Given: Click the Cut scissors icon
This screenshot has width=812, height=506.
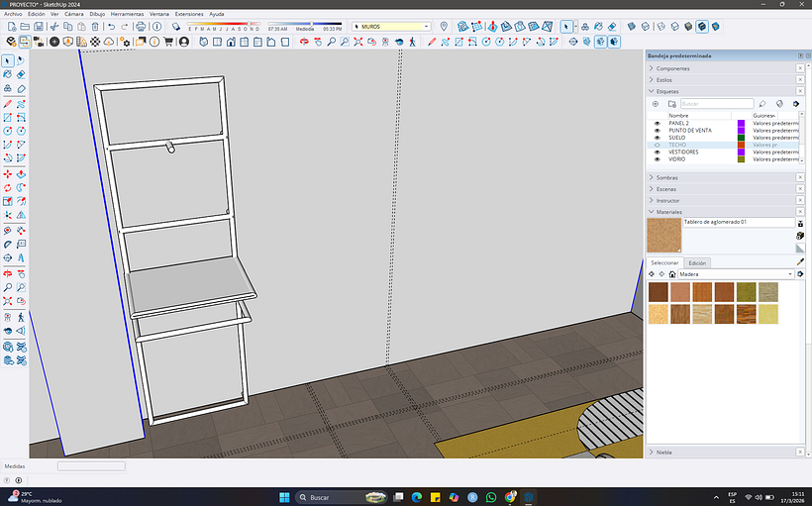Looking at the screenshot, I should (53, 27).
